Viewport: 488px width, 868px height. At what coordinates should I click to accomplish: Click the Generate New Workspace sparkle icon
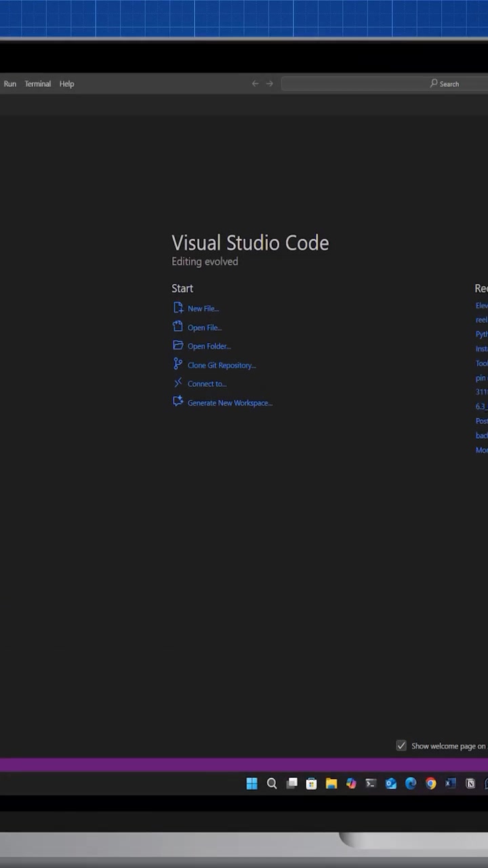click(178, 401)
